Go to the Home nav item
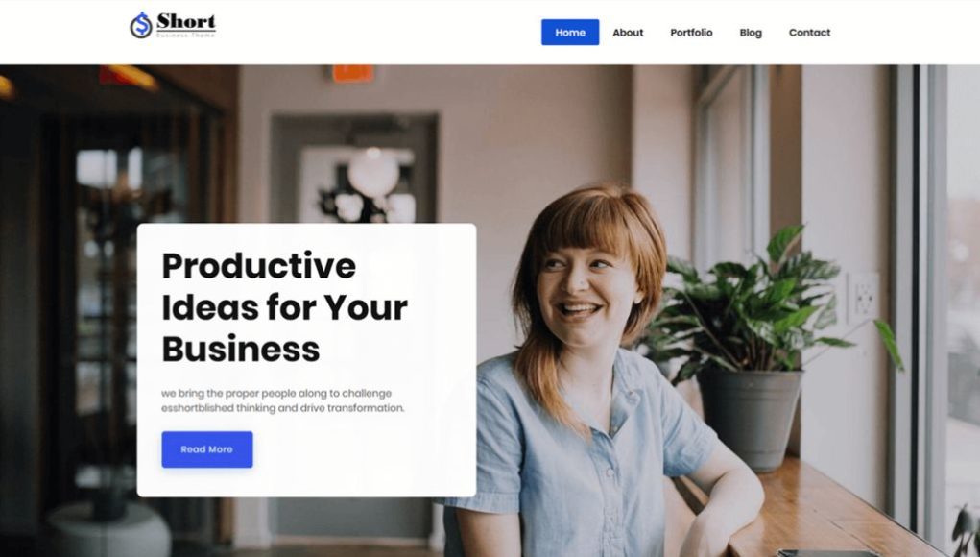The height and width of the screenshot is (557, 980). click(x=570, y=33)
